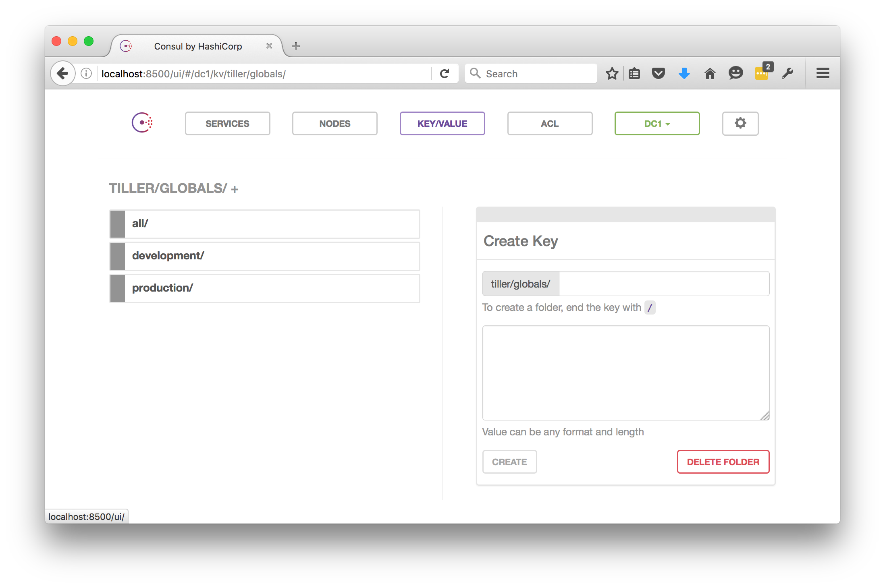Reload the page with the refresh icon
This screenshot has width=885, height=588.
point(445,74)
